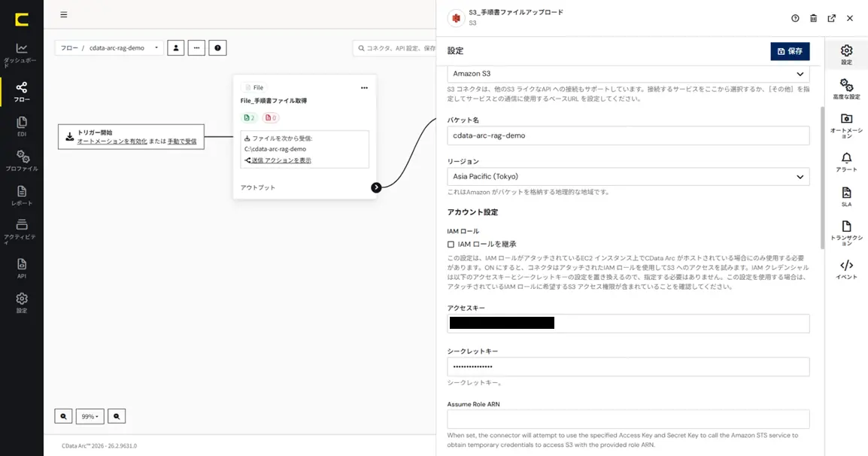Image resolution: width=868 pixels, height=456 pixels.
Task: Select the File_手順書ファイル取得 connector title
Action: (x=274, y=101)
